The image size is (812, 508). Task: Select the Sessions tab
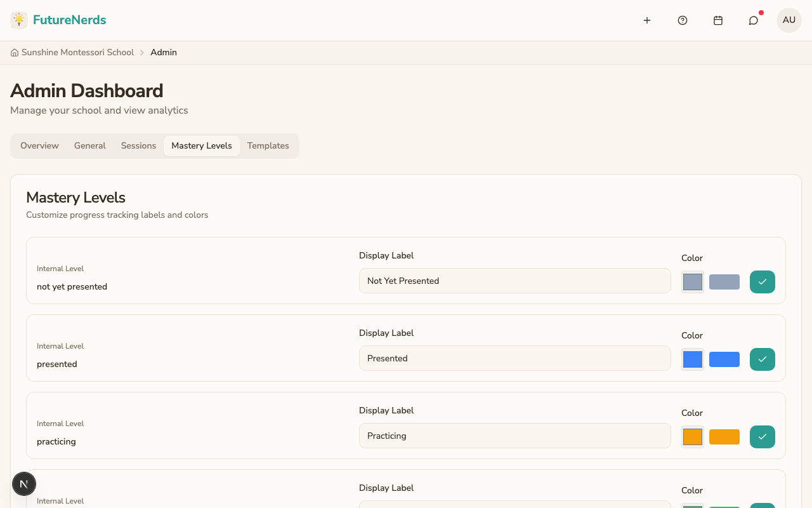pyautogui.click(x=138, y=146)
